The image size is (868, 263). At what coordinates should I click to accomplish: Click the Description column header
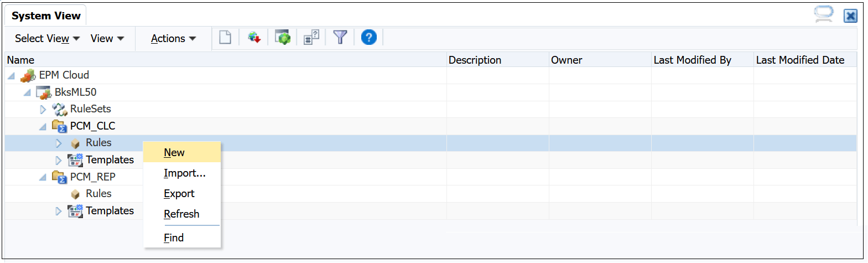[x=497, y=60]
